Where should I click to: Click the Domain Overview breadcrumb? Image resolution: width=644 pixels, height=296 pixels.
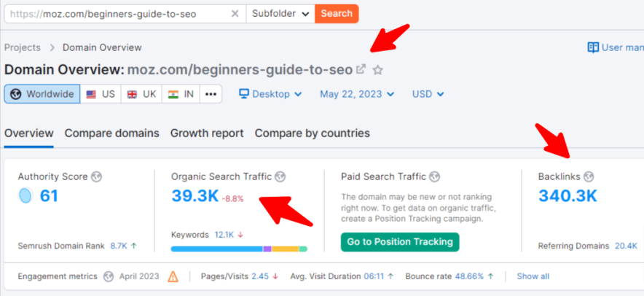coord(102,47)
